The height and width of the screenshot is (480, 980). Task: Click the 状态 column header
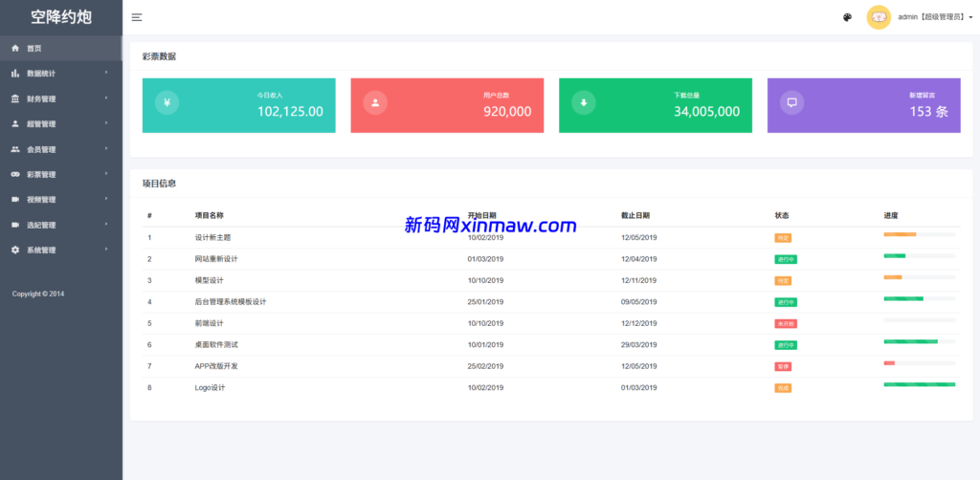tap(782, 215)
